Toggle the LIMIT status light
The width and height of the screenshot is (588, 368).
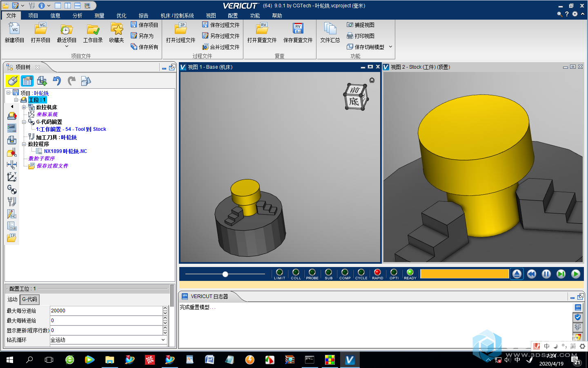[279, 272]
